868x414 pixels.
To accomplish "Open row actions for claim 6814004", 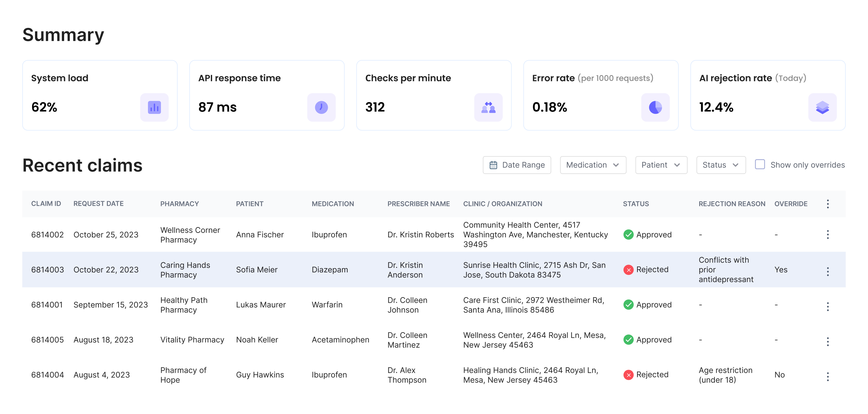I will click(828, 376).
